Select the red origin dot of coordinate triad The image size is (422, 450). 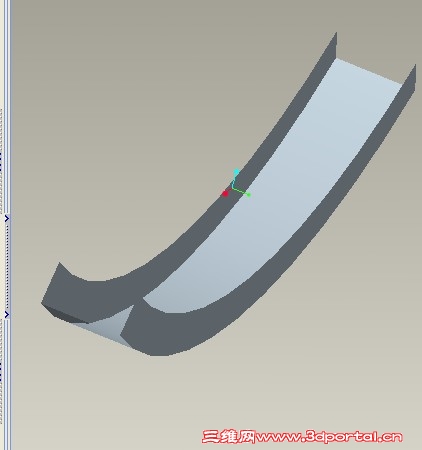[225, 193]
